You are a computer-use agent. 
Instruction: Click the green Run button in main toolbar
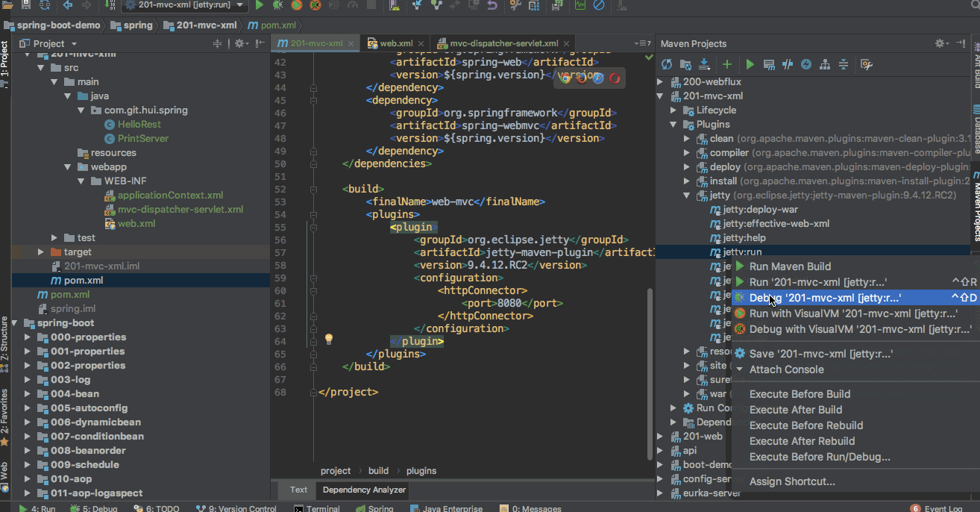260,5
